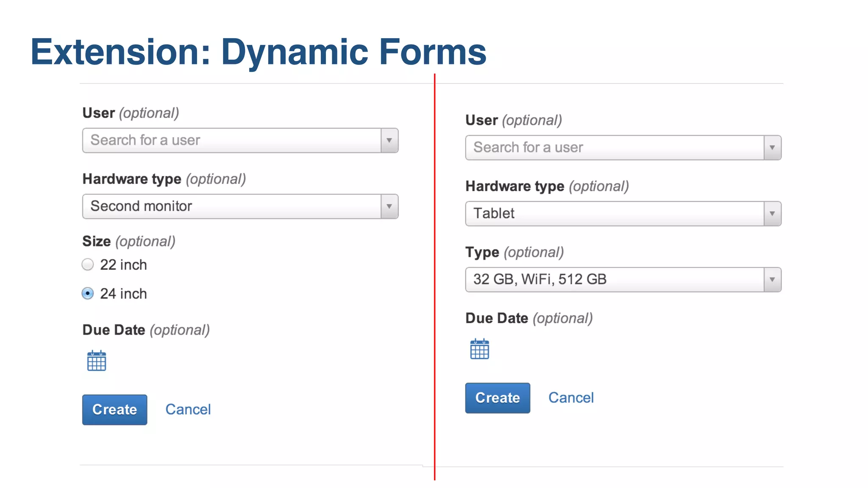868x488 pixels.
Task: Click left form User (optional) label
Action: coord(131,113)
